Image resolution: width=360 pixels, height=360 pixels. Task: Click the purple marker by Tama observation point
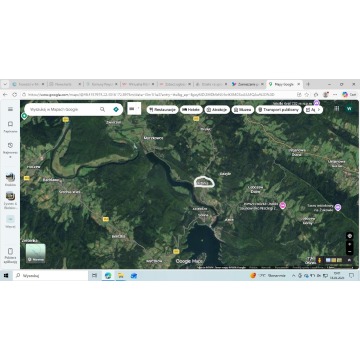point(338,207)
